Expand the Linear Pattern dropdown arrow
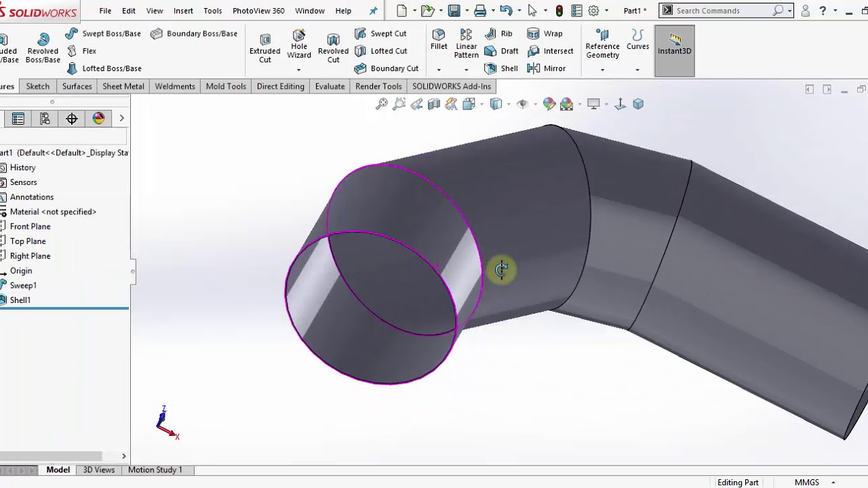The image size is (868, 488). pyautogui.click(x=466, y=70)
